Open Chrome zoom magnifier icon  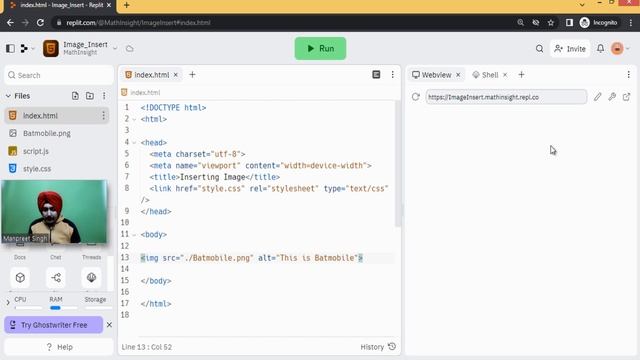pyautogui.click(x=520, y=22)
